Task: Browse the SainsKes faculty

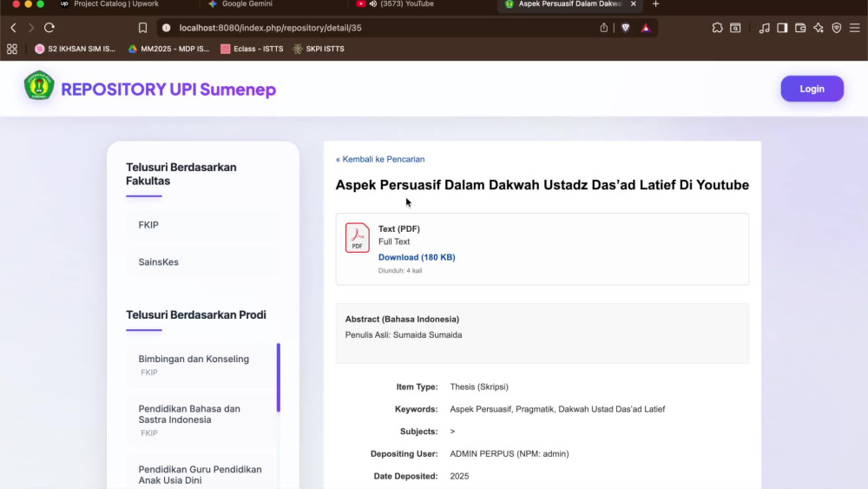Action: click(203, 262)
